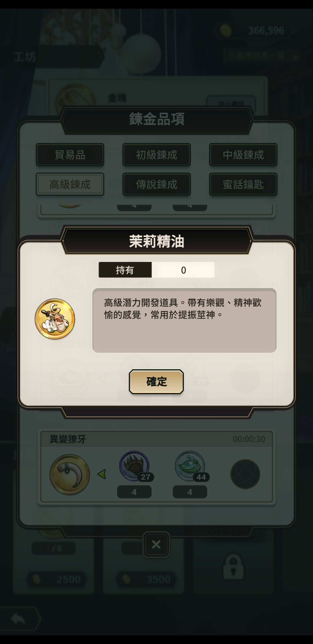Tap the jasmine essential oil item icon
This screenshot has height=644, width=313.
55,319
